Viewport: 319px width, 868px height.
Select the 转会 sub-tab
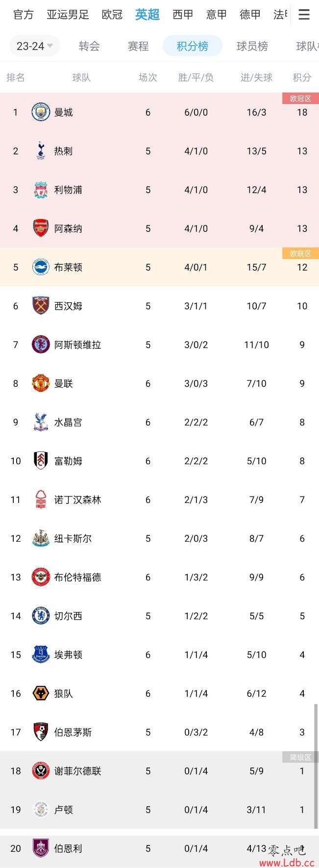tap(89, 46)
